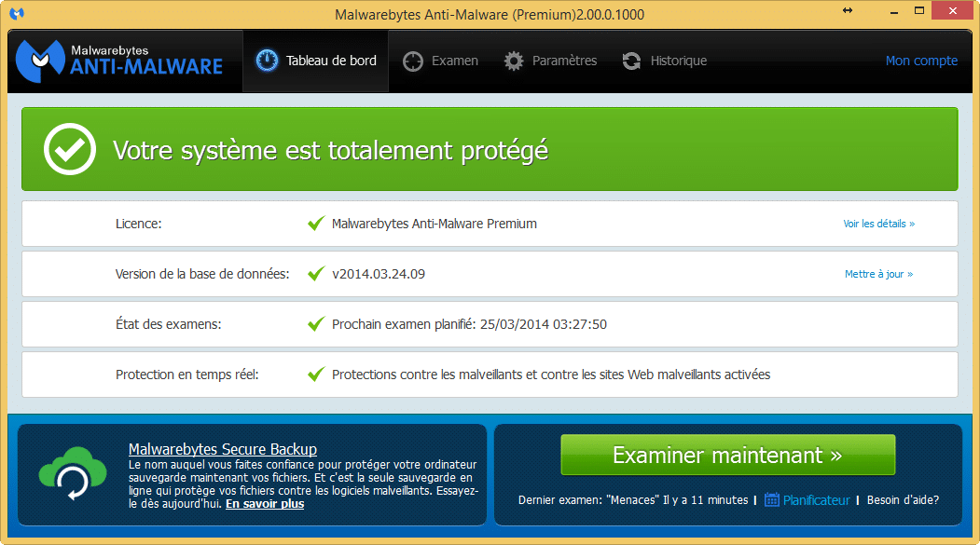
Task: Click the large white checkmark circle icon
Action: point(69,149)
